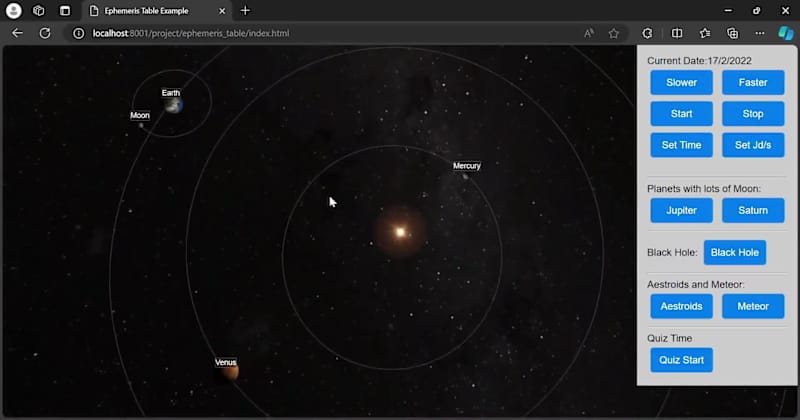Click the Earth planet
This screenshot has height=420, width=800.
pos(174,106)
